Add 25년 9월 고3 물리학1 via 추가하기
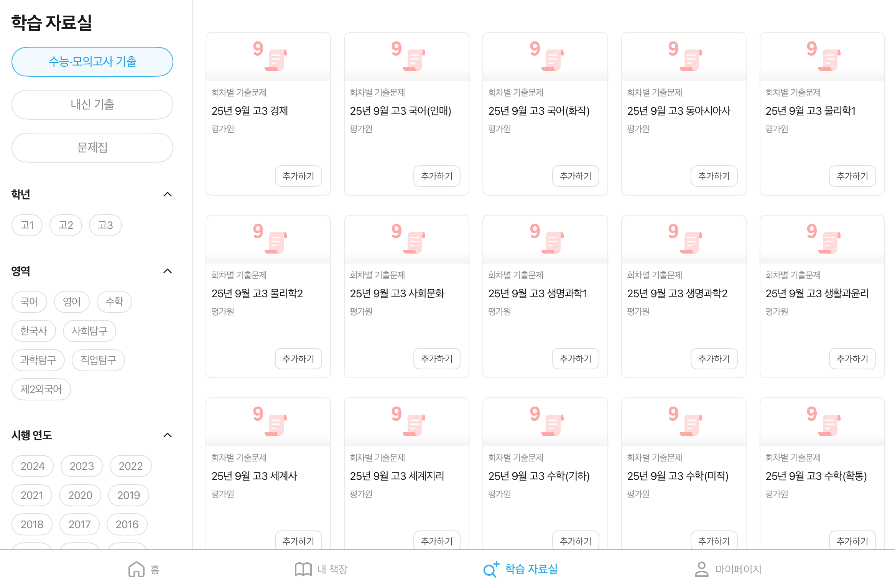 [852, 176]
